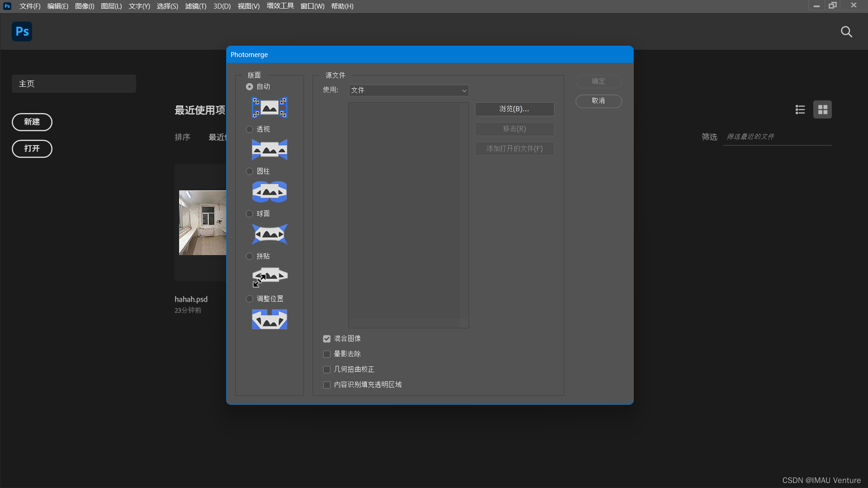The image size is (868, 488).
Task: Enable the 晕影去除 checkbox
Action: [327, 354]
